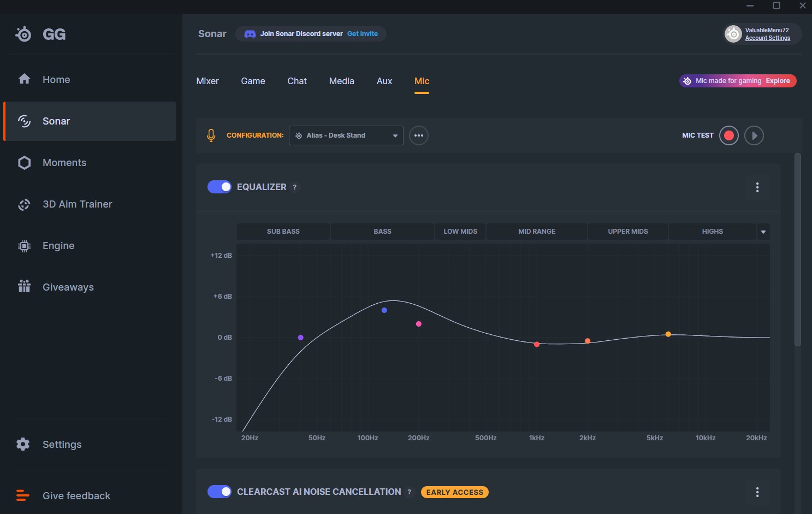Viewport: 812px width, 514px height.
Task: Open Account Settings link
Action: point(767,38)
